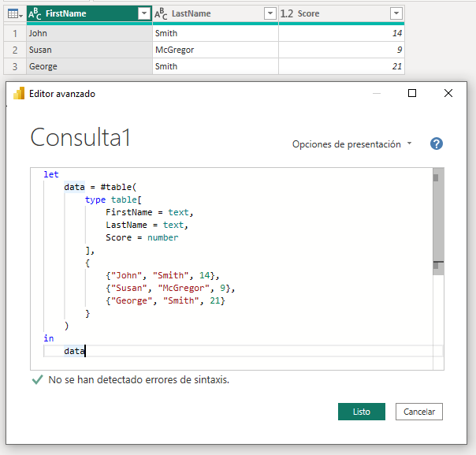Image resolution: width=476 pixels, height=455 pixels.
Task: Select row 2 number header
Action: point(13,50)
